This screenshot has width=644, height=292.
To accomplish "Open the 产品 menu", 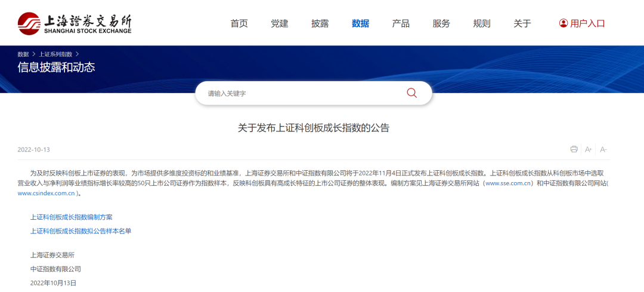I will 401,23.
